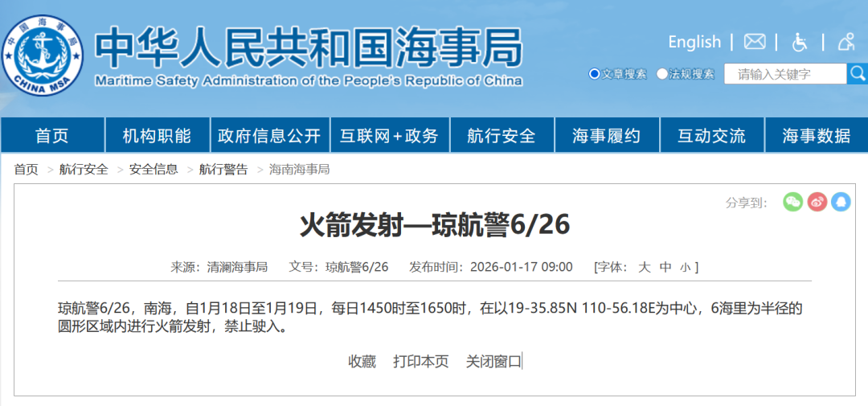This screenshot has height=406, width=868.
Task: Open the mail envelope icon
Action: pyautogui.click(x=755, y=42)
